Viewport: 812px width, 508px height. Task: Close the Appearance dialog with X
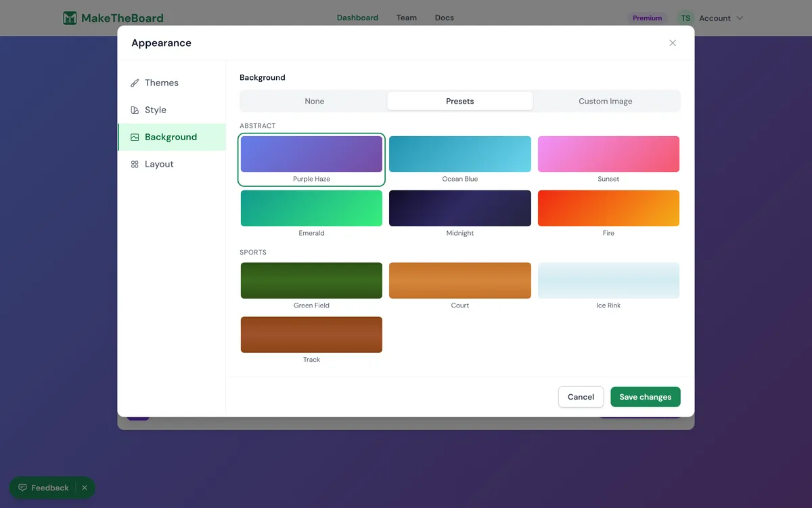click(x=673, y=43)
